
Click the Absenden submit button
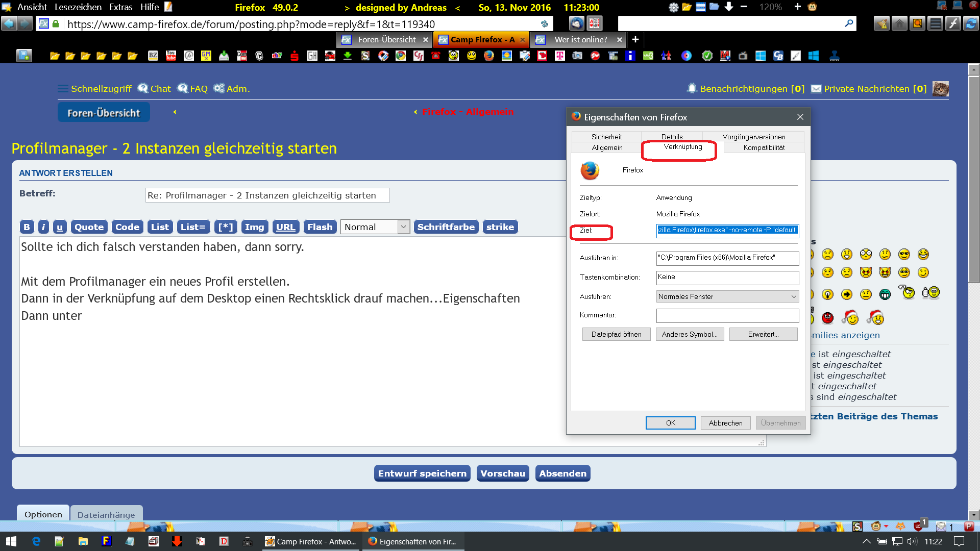pyautogui.click(x=562, y=473)
